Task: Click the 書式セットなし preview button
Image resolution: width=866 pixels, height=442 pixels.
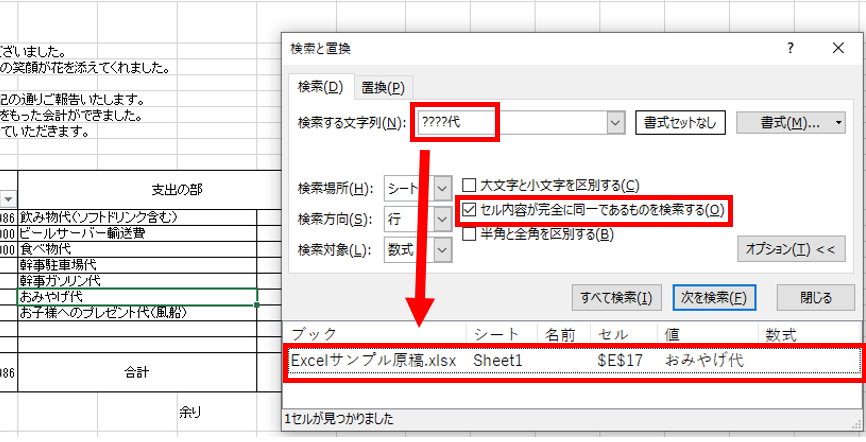Action: 680,123
